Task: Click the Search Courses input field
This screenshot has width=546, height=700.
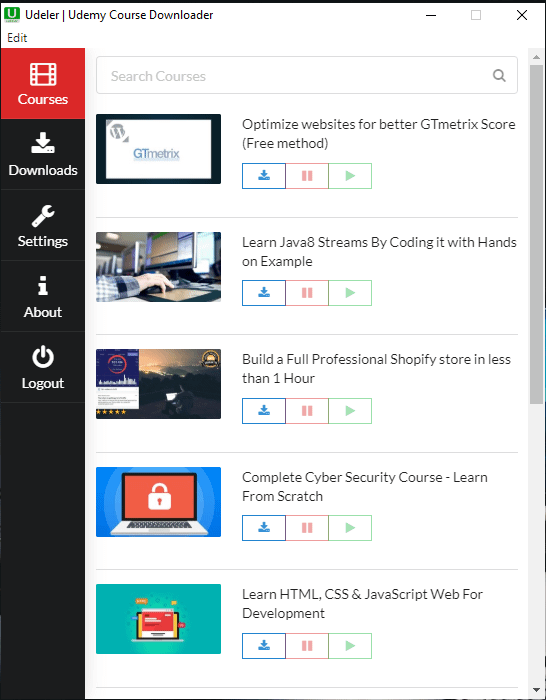Action: 307,75
